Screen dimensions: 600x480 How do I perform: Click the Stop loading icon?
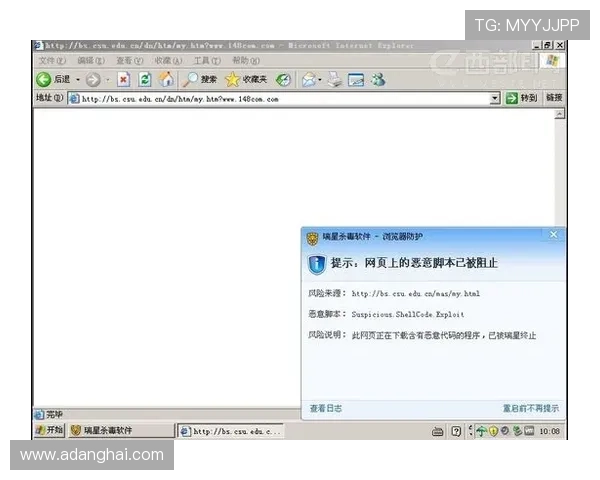[123, 80]
